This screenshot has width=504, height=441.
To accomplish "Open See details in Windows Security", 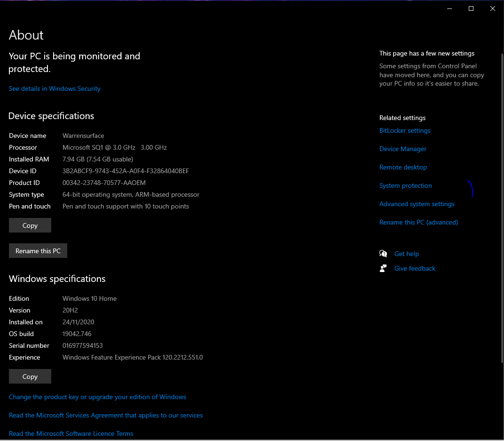I will tap(55, 89).
